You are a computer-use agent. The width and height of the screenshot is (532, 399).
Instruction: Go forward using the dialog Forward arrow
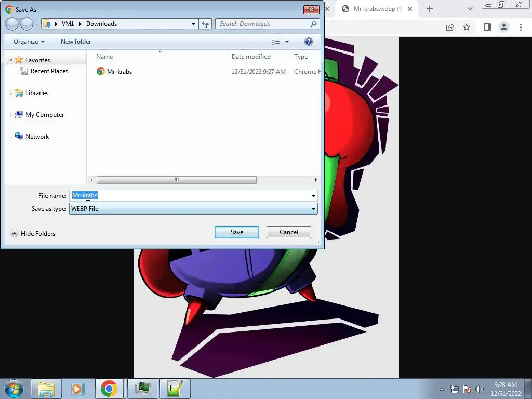point(26,24)
